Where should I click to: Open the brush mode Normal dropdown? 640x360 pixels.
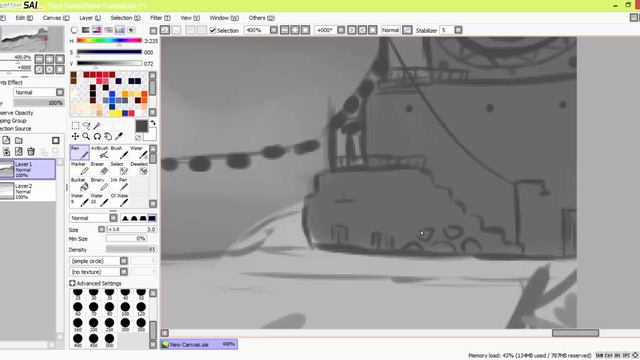tap(93, 218)
